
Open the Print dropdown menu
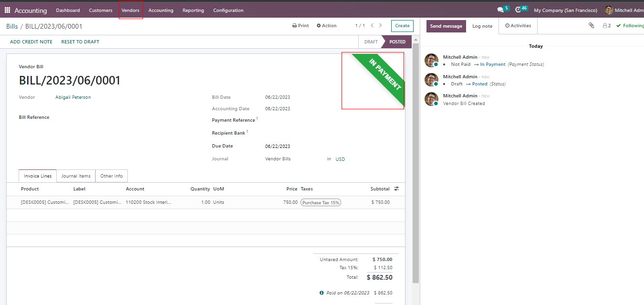[301, 26]
